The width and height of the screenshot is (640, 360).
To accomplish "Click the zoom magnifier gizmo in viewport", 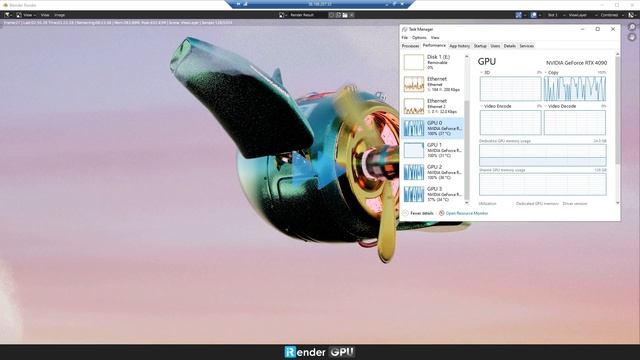I will (632, 27).
